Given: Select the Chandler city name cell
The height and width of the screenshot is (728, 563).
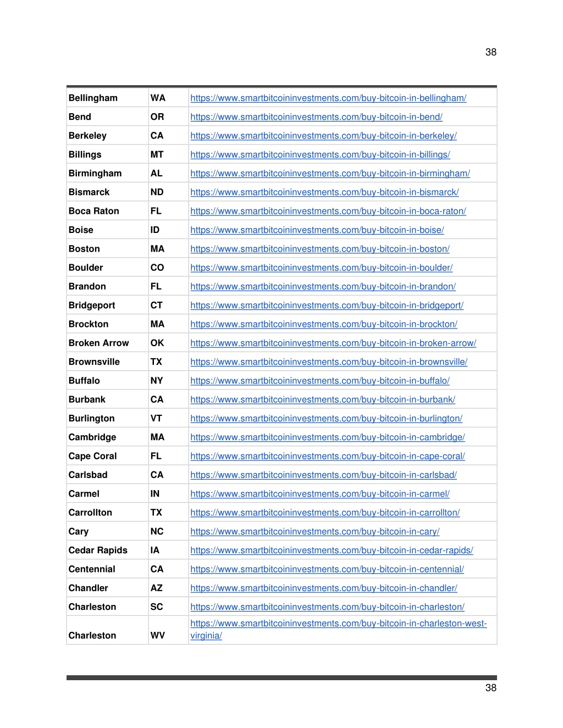Looking at the screenshot, I should click(x=88, y=588).
